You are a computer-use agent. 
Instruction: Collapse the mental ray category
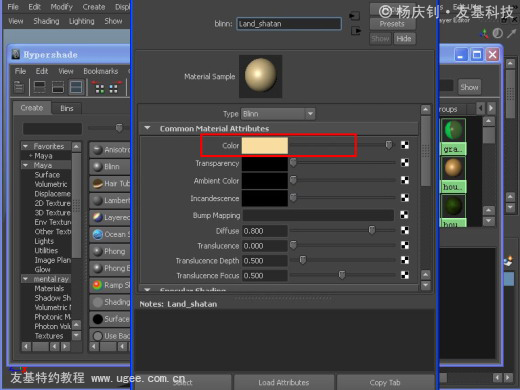(x=25, y=279)
